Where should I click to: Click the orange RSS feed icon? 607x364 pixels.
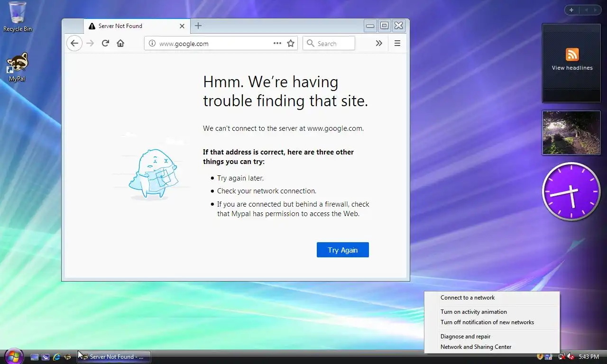point(572,54)
